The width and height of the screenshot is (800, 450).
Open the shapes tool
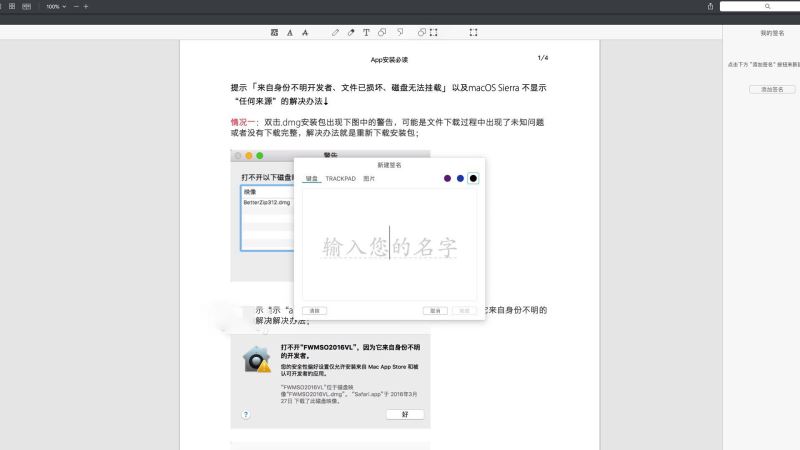382,32
